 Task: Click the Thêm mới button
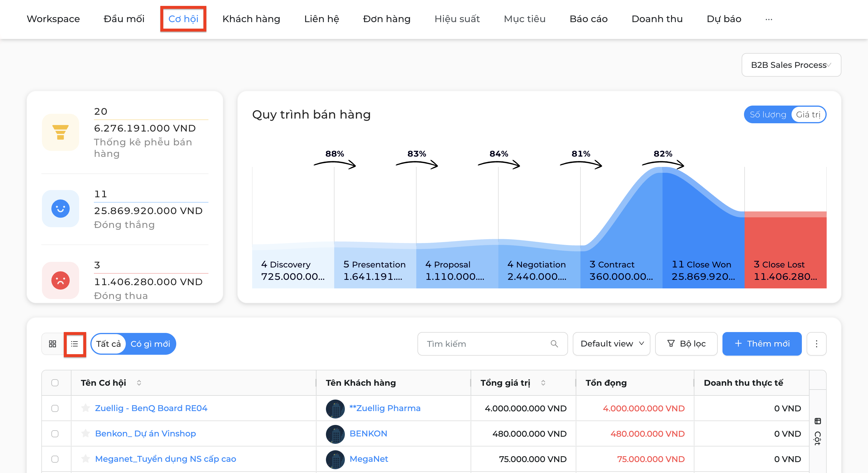coord(762,344)
